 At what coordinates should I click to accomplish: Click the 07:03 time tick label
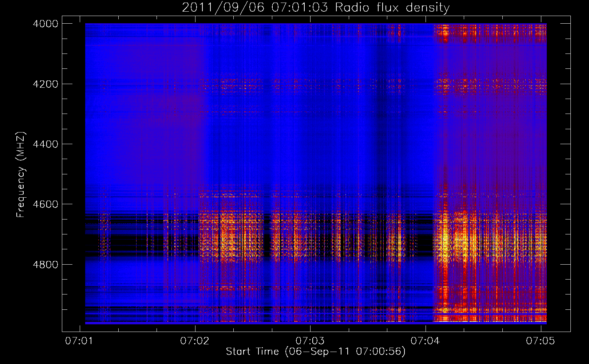[x=310, y=341]
